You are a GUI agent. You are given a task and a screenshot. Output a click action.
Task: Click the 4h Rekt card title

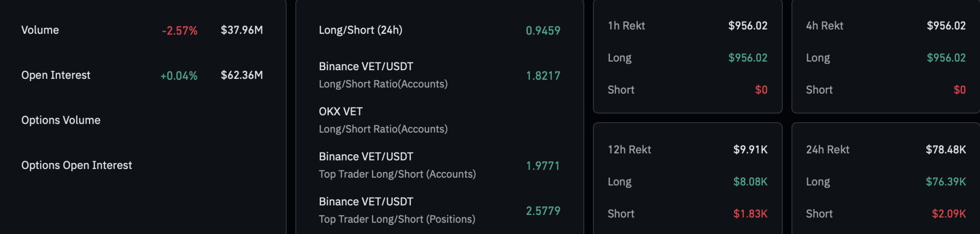[x=824, y=26]
